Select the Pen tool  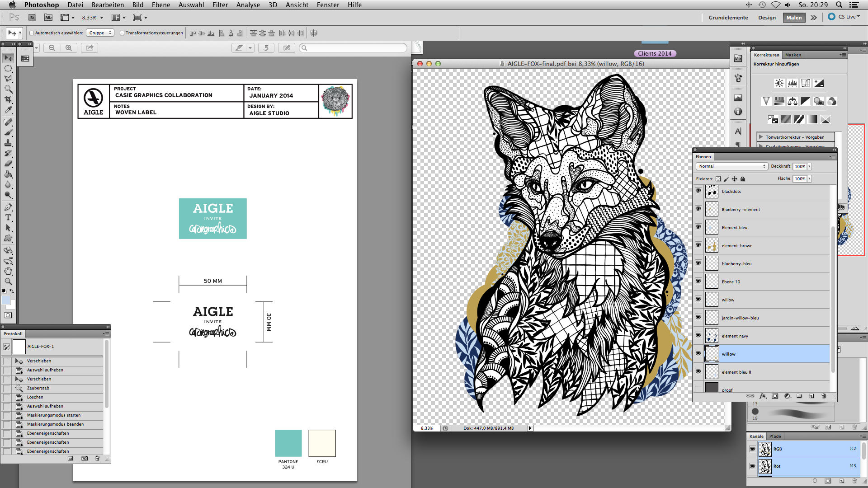coord(8,207)
